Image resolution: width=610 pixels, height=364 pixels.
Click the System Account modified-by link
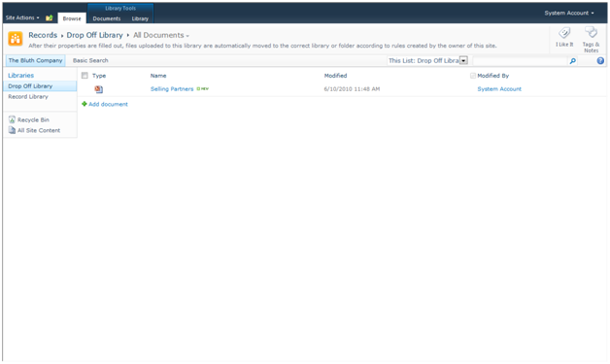[499, 89]
